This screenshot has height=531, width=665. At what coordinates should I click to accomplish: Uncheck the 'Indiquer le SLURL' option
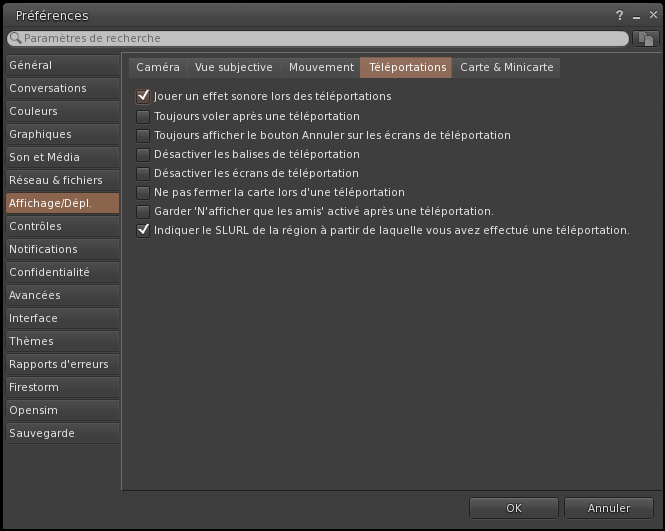(143, 230)
